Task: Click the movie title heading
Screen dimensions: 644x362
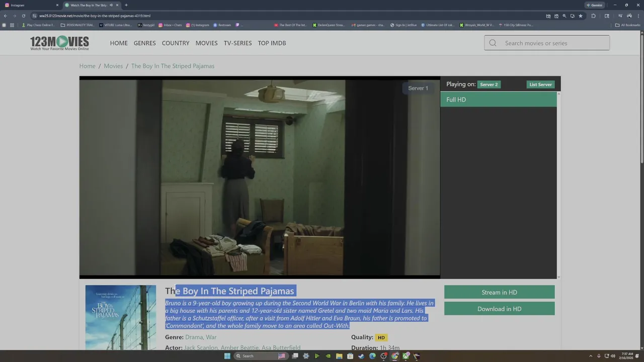Action: pyautogui.click(x=229, y=291)
